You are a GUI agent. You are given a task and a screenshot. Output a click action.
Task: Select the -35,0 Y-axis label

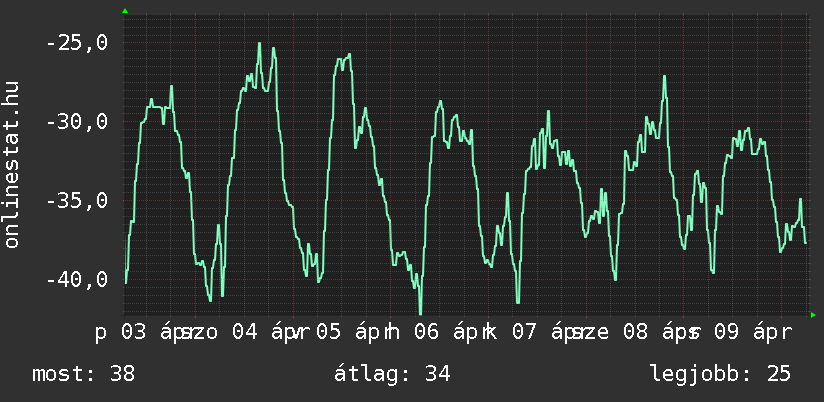(x=77, y=201)
